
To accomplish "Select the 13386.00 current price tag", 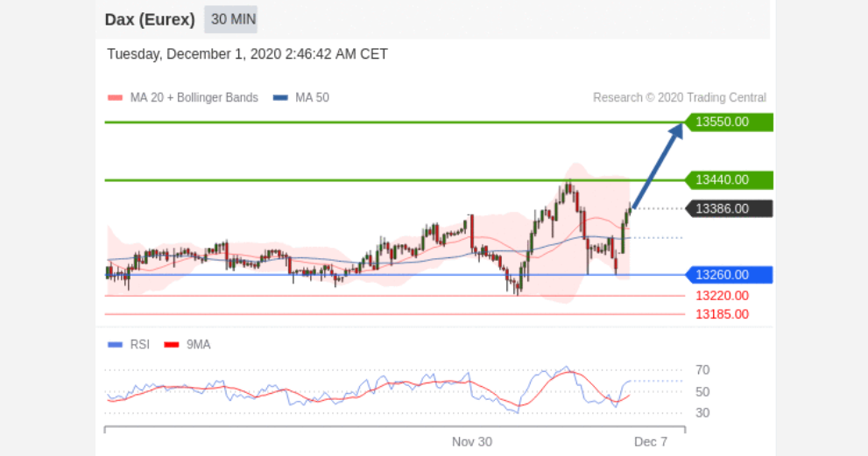I will click(x=729, y=208).
